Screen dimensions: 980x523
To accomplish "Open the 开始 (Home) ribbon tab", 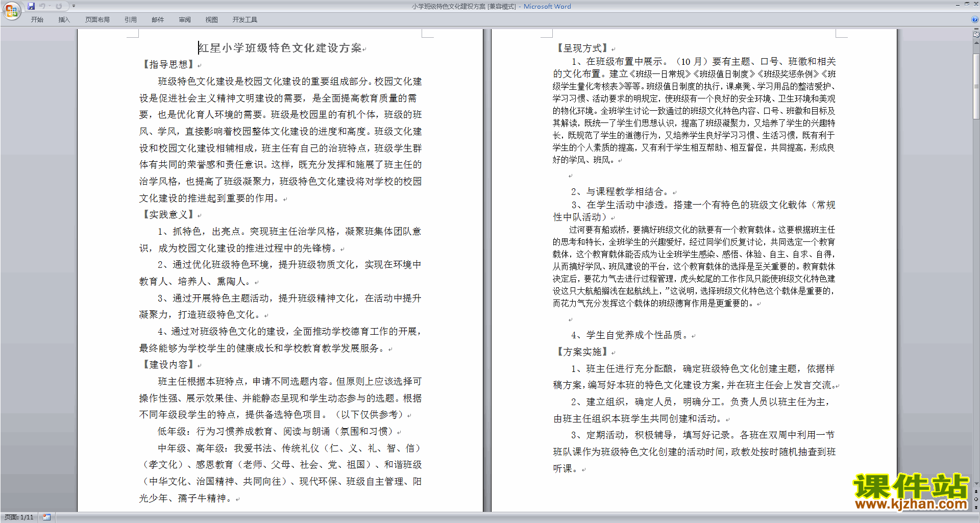I will click(x=37, y=19).
